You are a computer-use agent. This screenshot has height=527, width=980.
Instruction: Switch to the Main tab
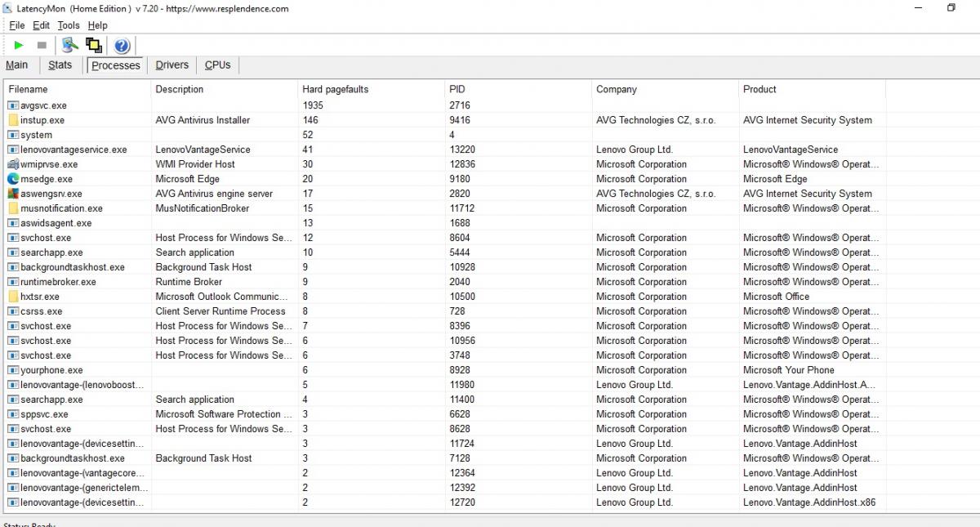tap(17, 65)
